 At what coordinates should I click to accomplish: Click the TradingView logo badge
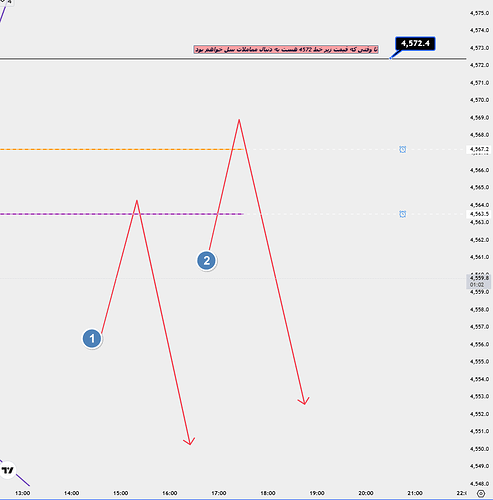click(x=7, y=470)
